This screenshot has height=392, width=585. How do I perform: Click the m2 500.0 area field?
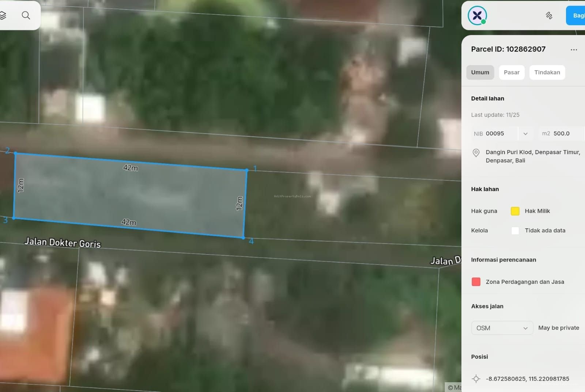[x=561, y=134]
